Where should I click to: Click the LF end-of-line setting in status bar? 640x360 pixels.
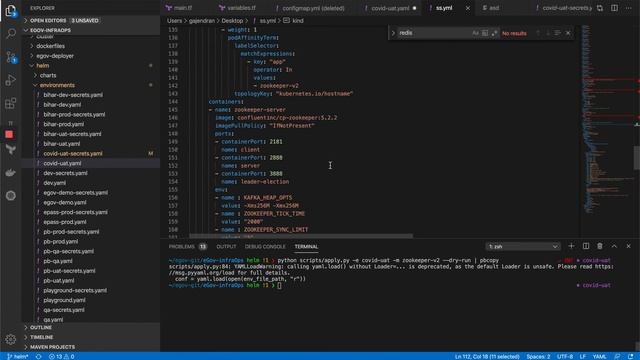coord(582,356)
